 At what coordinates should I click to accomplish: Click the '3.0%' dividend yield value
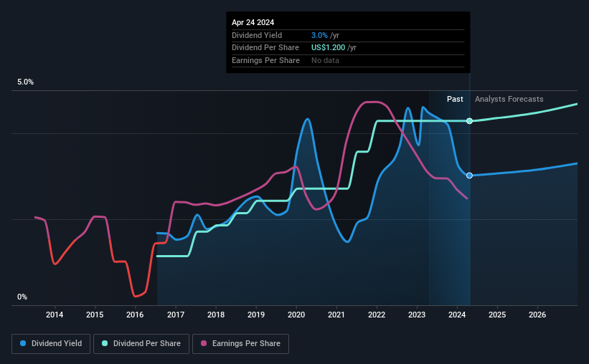point(319,35)
